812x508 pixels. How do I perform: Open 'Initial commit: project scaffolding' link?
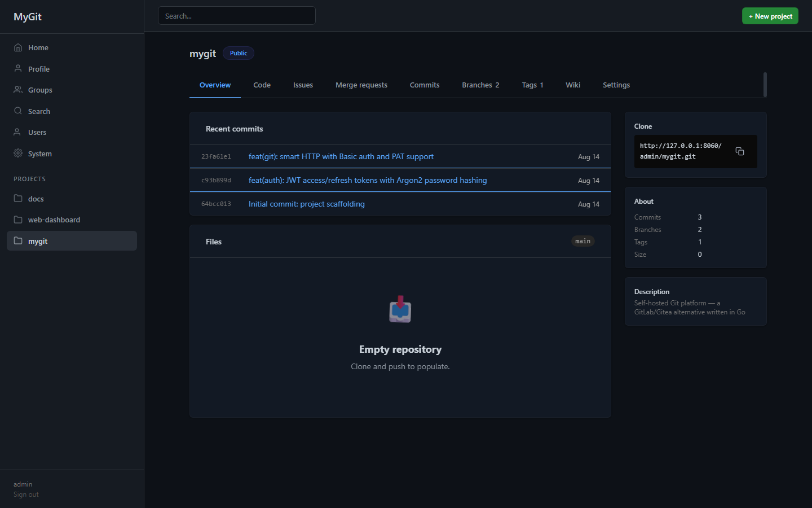point(307,204)
